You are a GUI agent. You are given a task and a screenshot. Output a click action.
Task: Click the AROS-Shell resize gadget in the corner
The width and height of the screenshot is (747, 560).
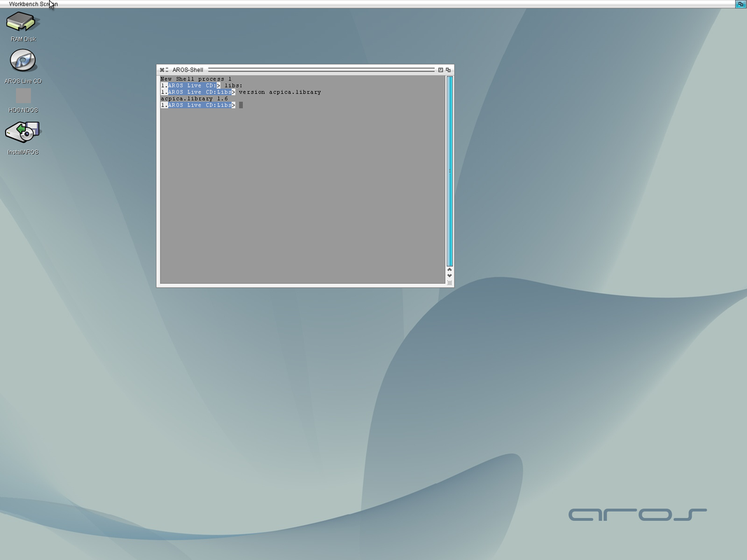(449, 283)
